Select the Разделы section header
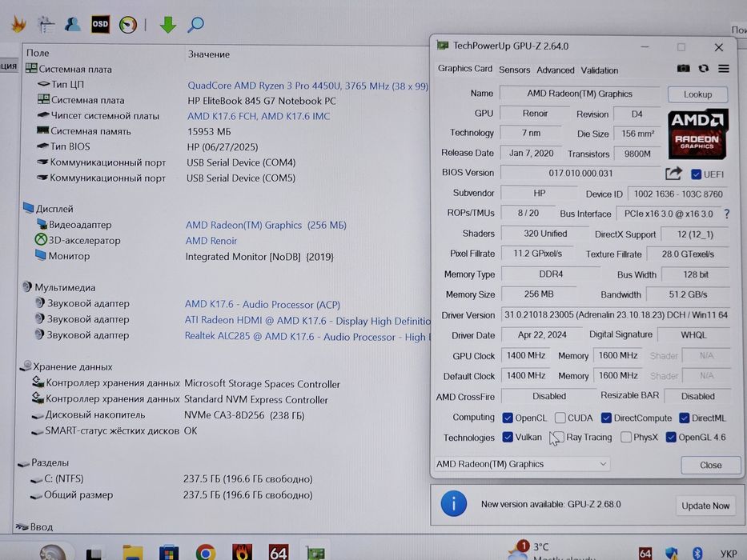747x560 pixels. tap(44, 463)
